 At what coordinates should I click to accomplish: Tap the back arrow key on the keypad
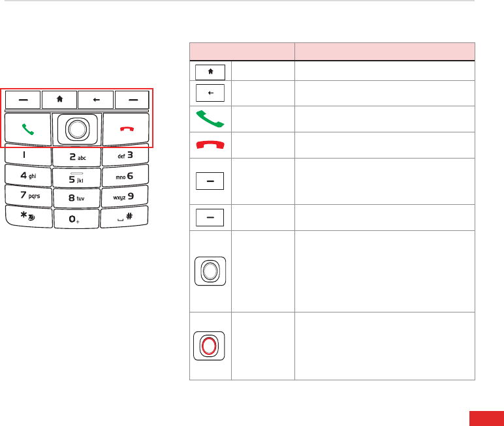[96, 100]
